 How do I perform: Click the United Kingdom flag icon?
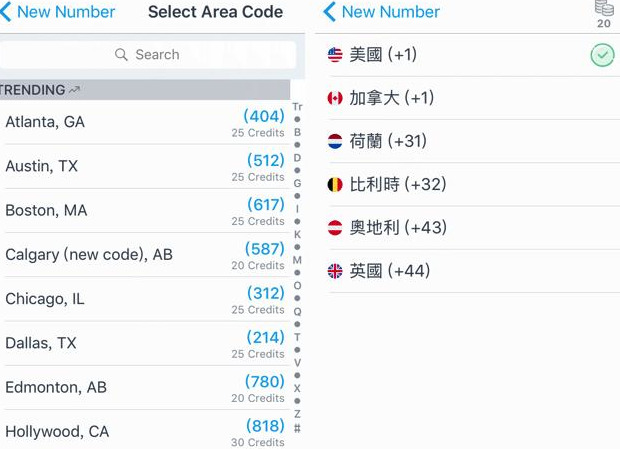(x=335, y=271)
